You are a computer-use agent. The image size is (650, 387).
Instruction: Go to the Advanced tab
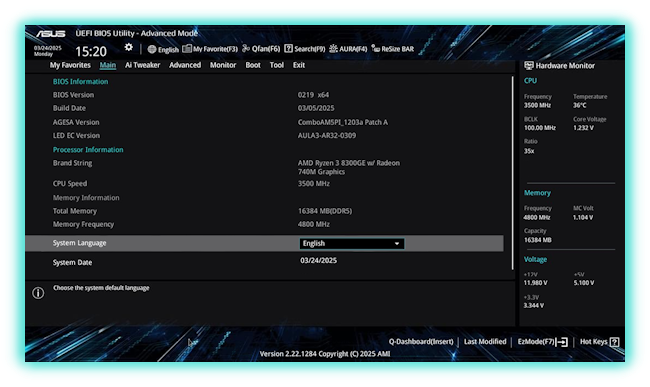(185, 65)
